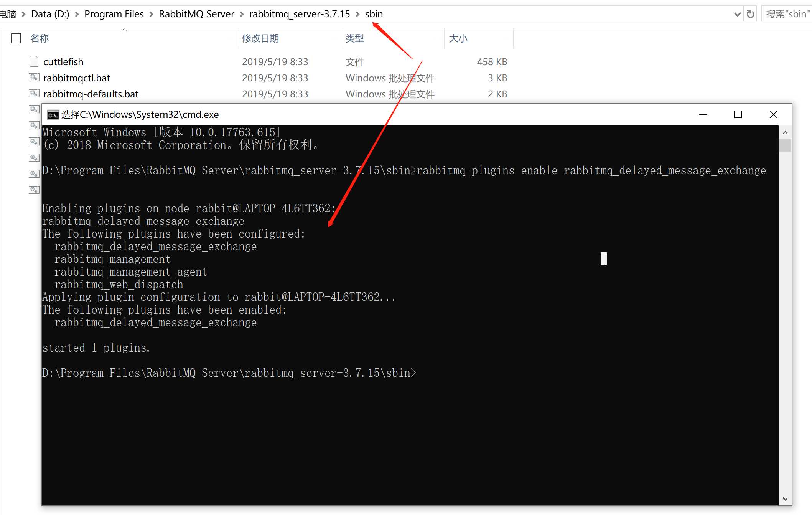Screen dimensions: 812x515
Task: Click the search "sbin" input field
Action: click(x=787, y=14)
